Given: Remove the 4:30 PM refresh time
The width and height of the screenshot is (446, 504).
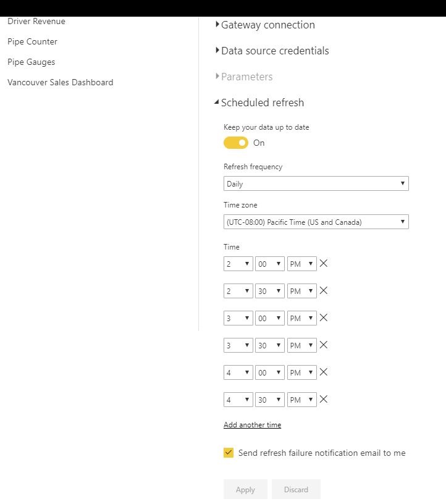Looking at the screenshot, I should 324,400.
